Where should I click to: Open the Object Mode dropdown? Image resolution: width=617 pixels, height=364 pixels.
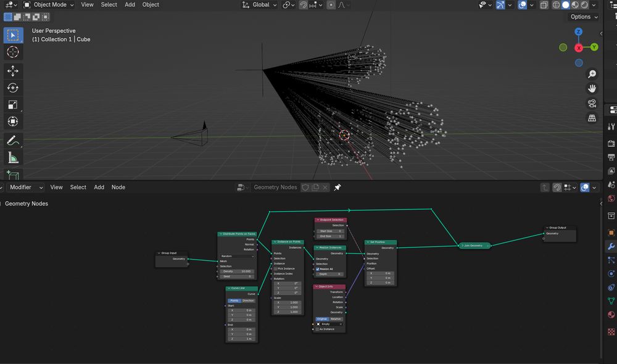click(x=49, y=5)
